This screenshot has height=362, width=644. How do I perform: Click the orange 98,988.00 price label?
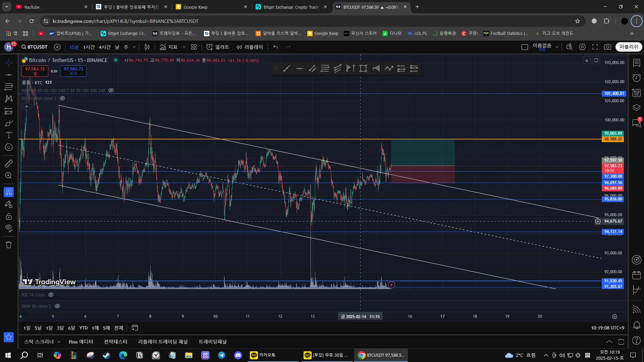coord(613,139)
